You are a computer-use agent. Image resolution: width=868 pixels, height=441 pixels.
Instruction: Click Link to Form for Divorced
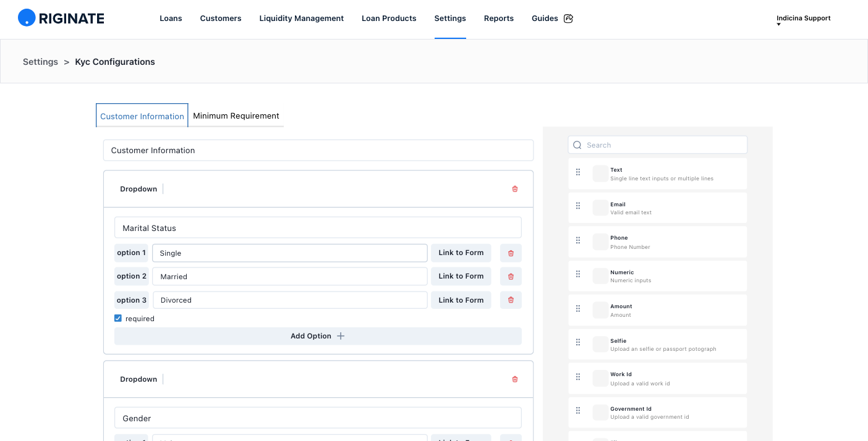(x=461, y=300)
